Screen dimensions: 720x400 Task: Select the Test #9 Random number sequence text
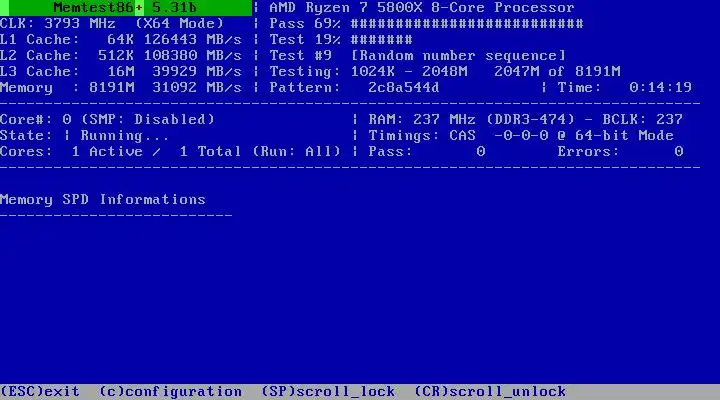(x=417, y=56)
